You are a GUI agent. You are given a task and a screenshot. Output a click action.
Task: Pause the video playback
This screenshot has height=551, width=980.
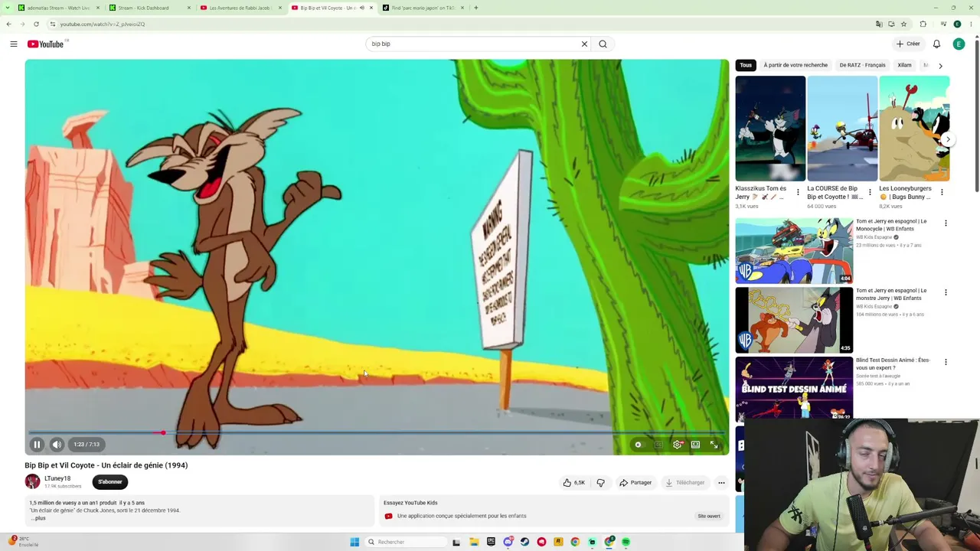pyautogui.click(x=37, y=445)
